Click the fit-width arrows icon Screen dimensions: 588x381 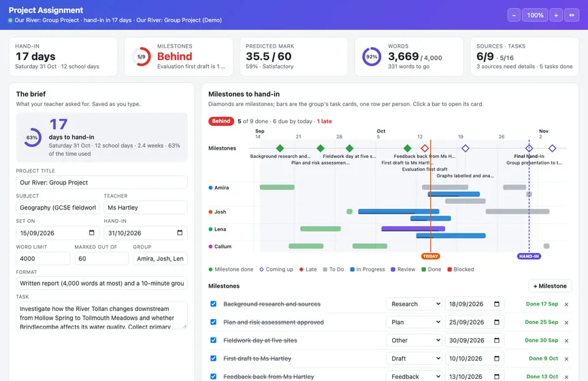(x=572, y=15)
